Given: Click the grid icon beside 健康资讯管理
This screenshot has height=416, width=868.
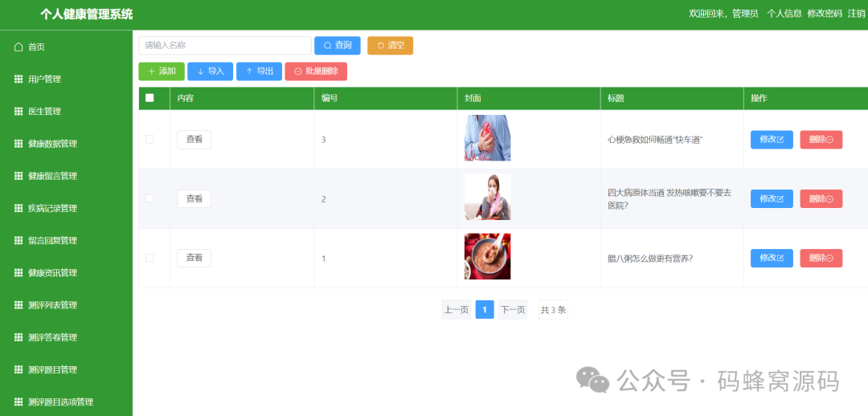Looking at the screenshot, I should coord(18,273).
